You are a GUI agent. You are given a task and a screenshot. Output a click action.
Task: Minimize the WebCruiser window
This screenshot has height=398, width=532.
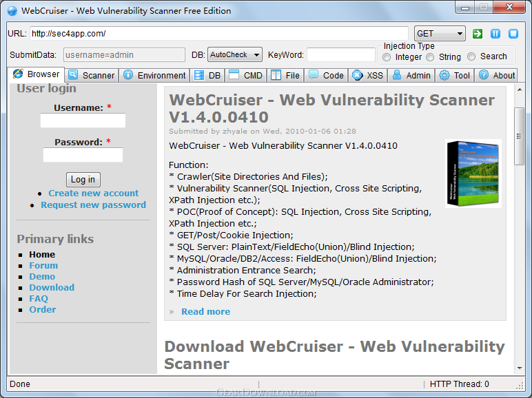[x=465, y=7]
